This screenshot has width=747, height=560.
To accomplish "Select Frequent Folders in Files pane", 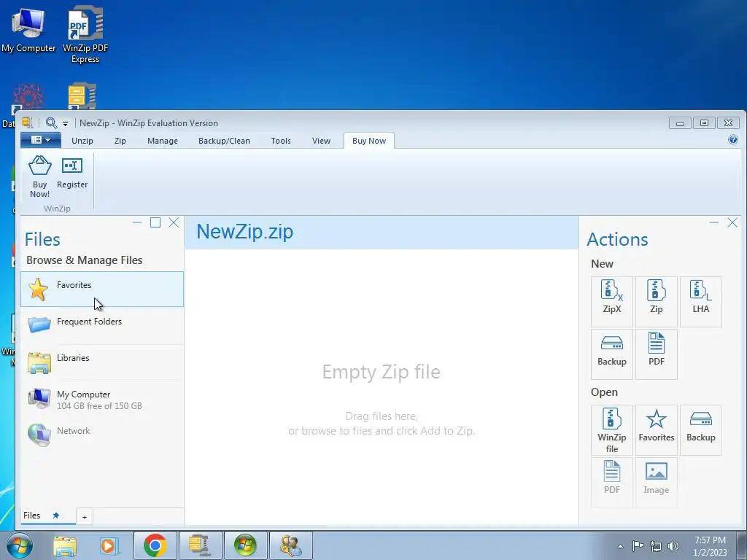I will coord(102,326).
